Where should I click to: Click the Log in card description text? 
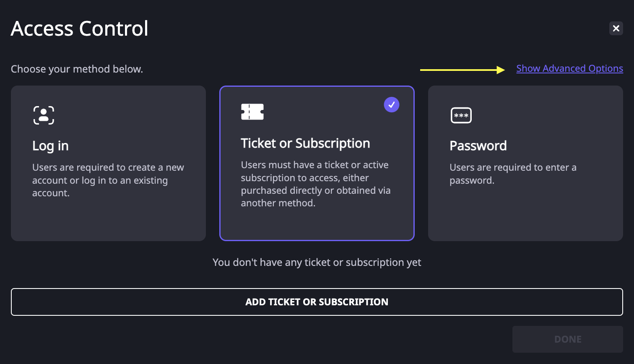108,180
